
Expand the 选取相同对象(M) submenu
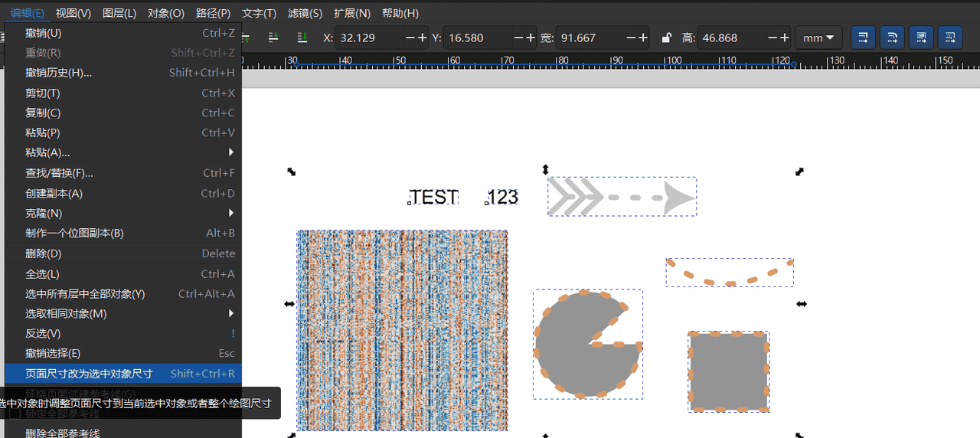(x=122, y=313)
